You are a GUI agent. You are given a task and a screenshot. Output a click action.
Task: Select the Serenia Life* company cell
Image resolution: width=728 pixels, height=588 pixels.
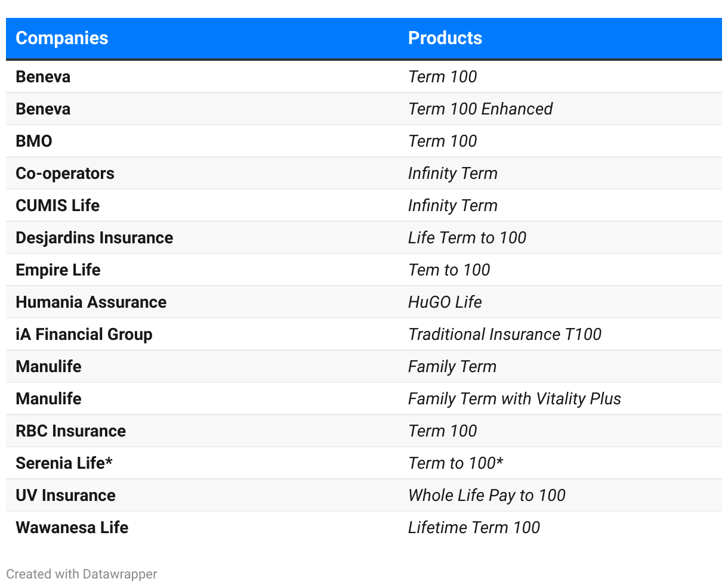64,463
